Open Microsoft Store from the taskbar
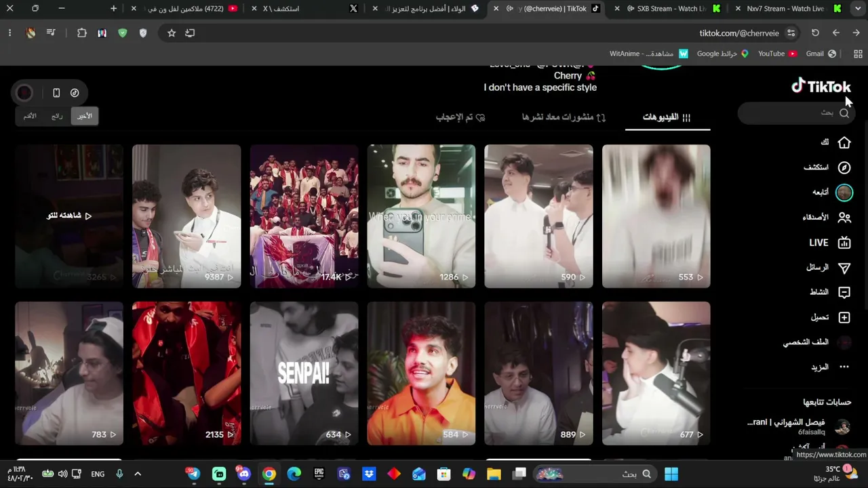Screen dimensions: 868x488 coord(443,474)
